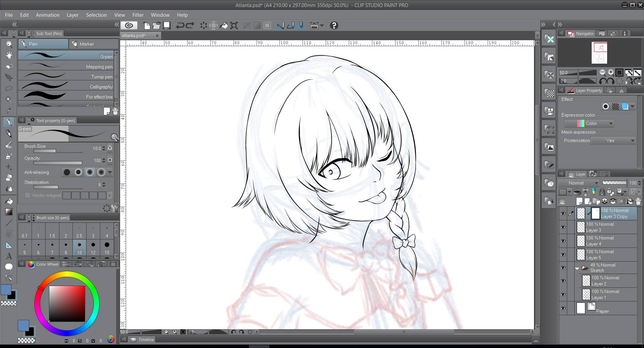This screenshot has width=644, height=348.
Task: Select the Gradient tool
Action: tap(9, 212)
